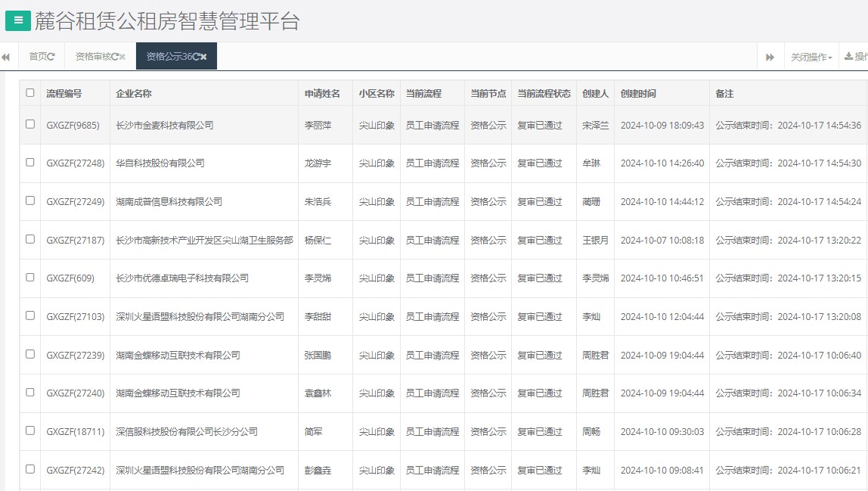The image size is (868, 491).
Task: Open the 关闭操作 dropdown
Action: pos(808,56)
